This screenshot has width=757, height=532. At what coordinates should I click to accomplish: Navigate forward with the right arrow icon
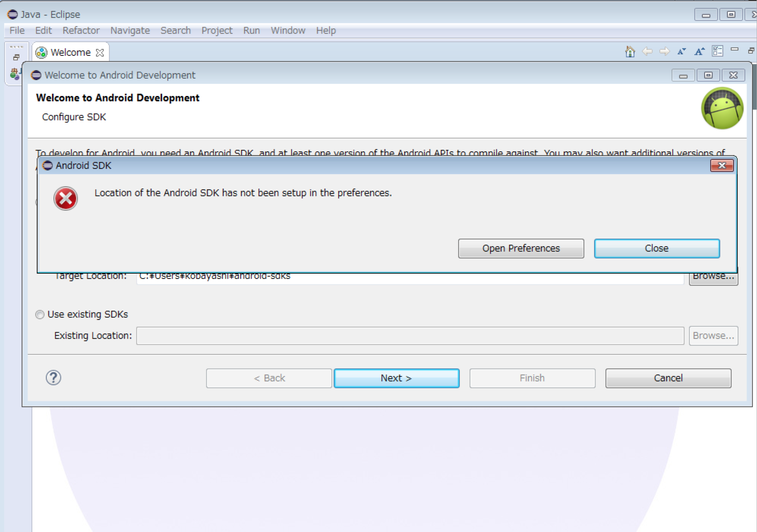point(664,51)
